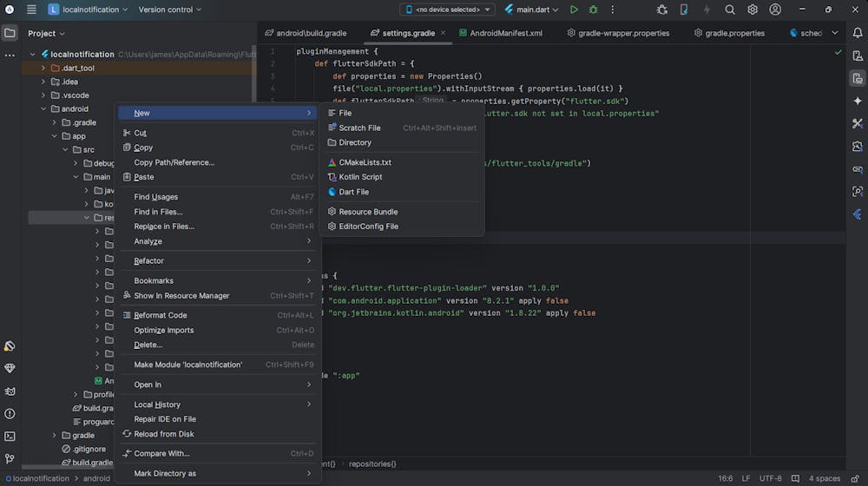The width and height of the screenshot is (868, 486).
Task: Open the Gemini sparkle tool window
Action: [x=858, y=101]
